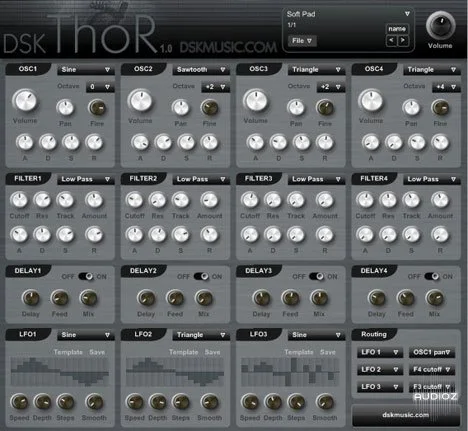The height and width of the screenshot is (431, 468).
Task: Click the OSC2 Release (R) knob
Action: (x=209, y=143)
